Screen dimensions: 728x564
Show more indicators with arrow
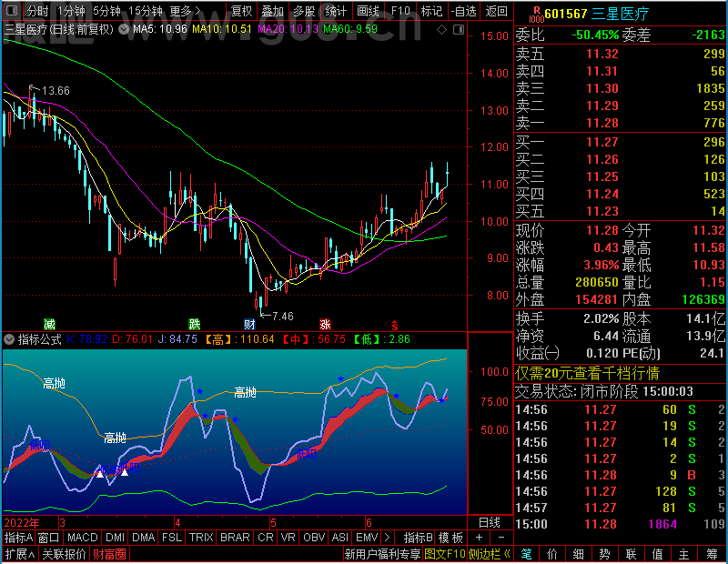(x=388, y=538)
